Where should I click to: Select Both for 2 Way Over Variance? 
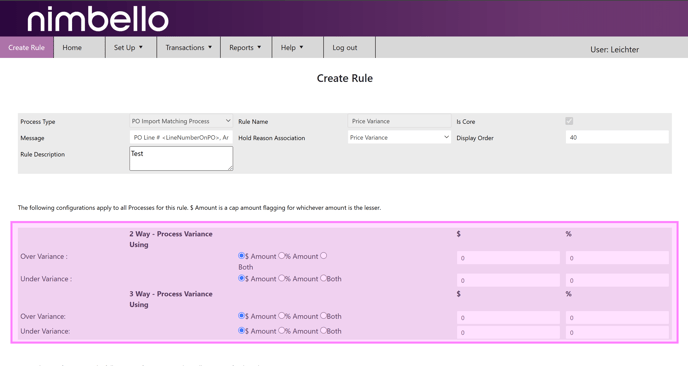click(x=323, y=255)
